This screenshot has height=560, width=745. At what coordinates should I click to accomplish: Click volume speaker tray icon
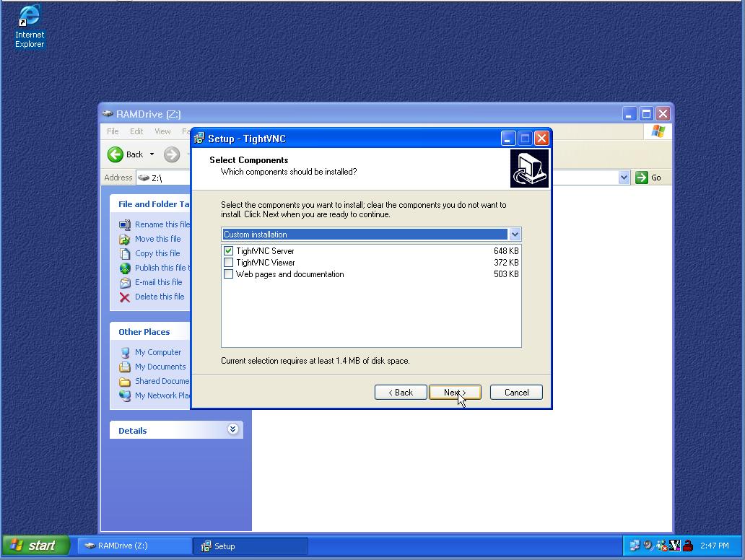(x=648, y=546)
